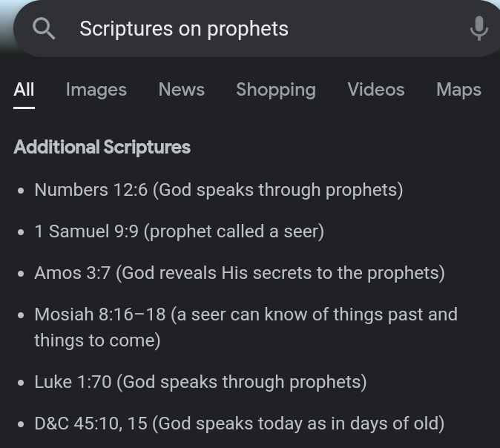Click the Luke 1:70 scripture reference
Viewport: 500px width, 448px height.
point(200,382)
